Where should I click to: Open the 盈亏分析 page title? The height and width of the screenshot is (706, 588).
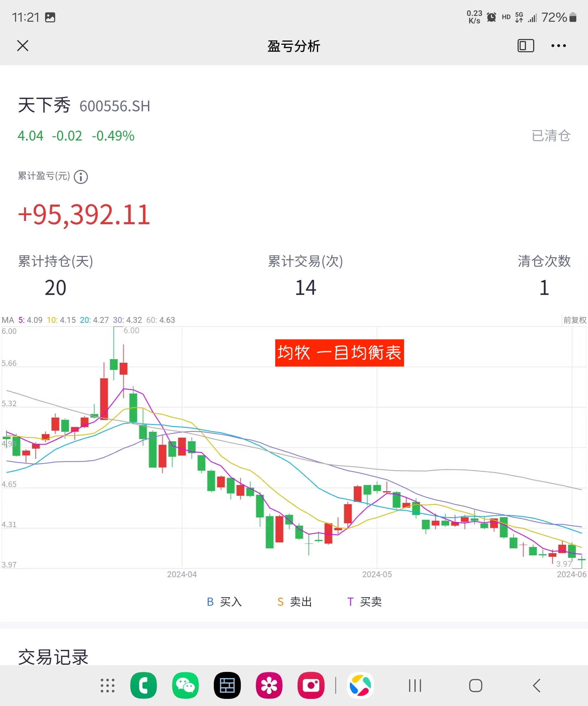point(293,46)
